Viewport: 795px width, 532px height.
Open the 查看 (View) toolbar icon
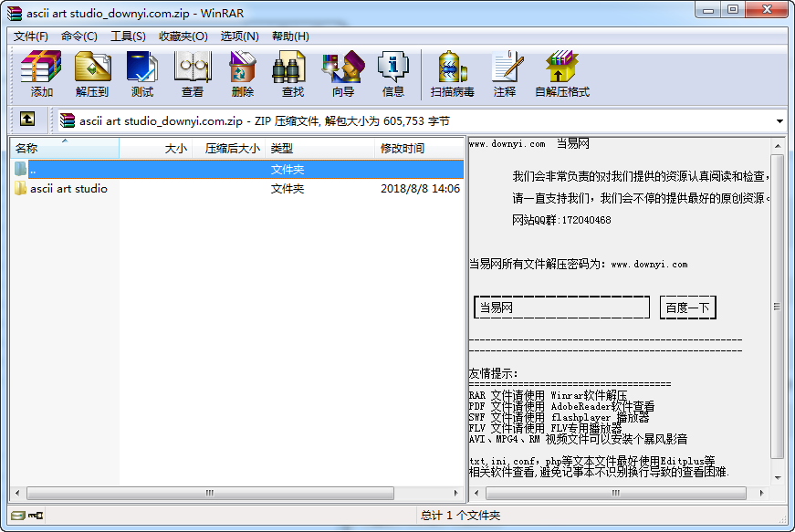[192, 74]
